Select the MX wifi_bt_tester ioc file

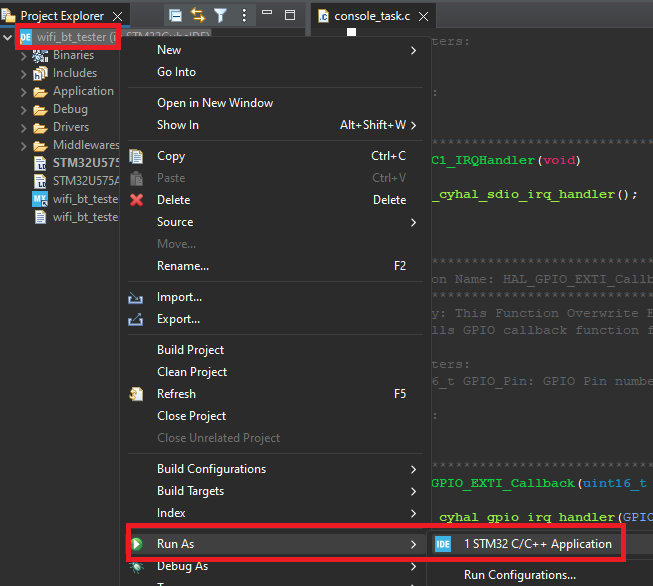tap(85, 199)
